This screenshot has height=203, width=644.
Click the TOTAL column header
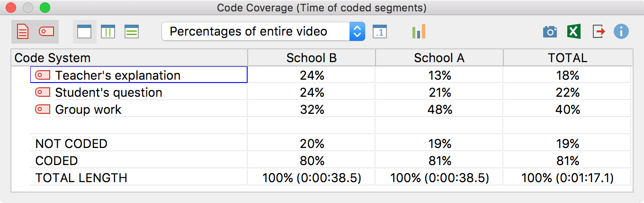tap(567, 58)
